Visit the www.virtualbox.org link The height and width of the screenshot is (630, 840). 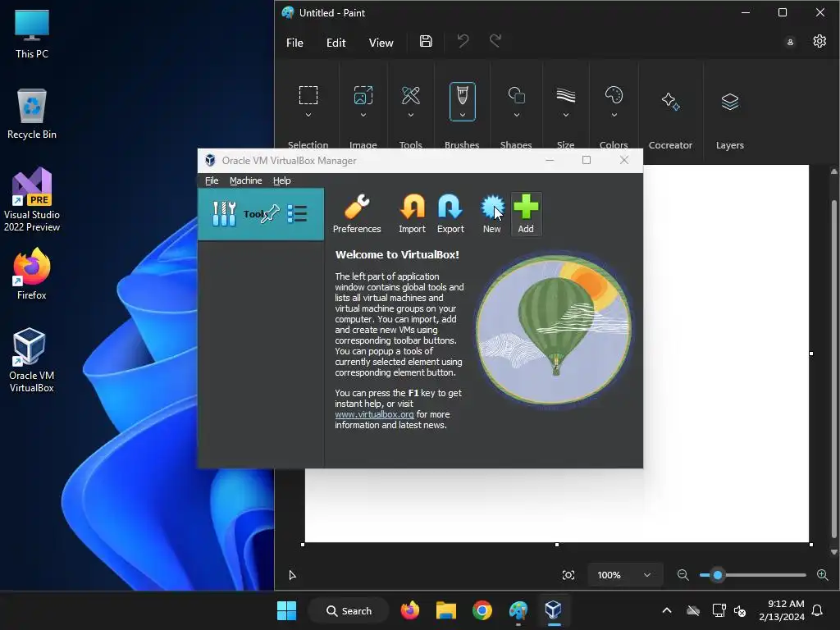(374, 414)
